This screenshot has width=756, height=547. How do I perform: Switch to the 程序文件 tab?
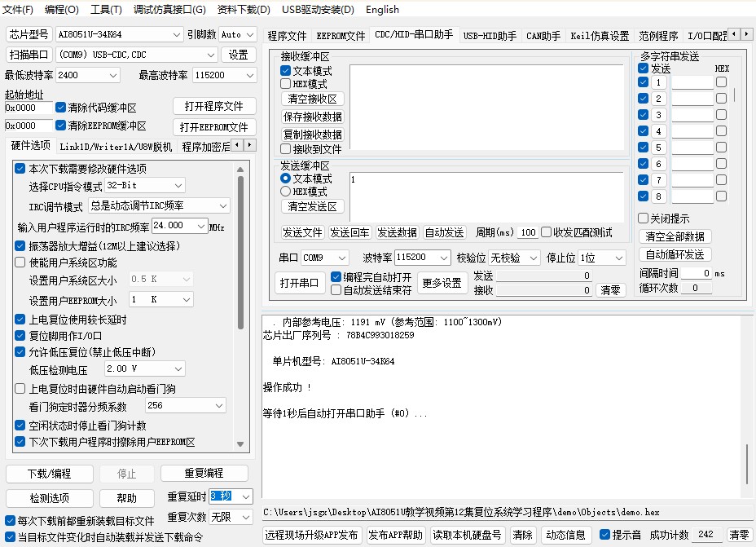(287, 36)
